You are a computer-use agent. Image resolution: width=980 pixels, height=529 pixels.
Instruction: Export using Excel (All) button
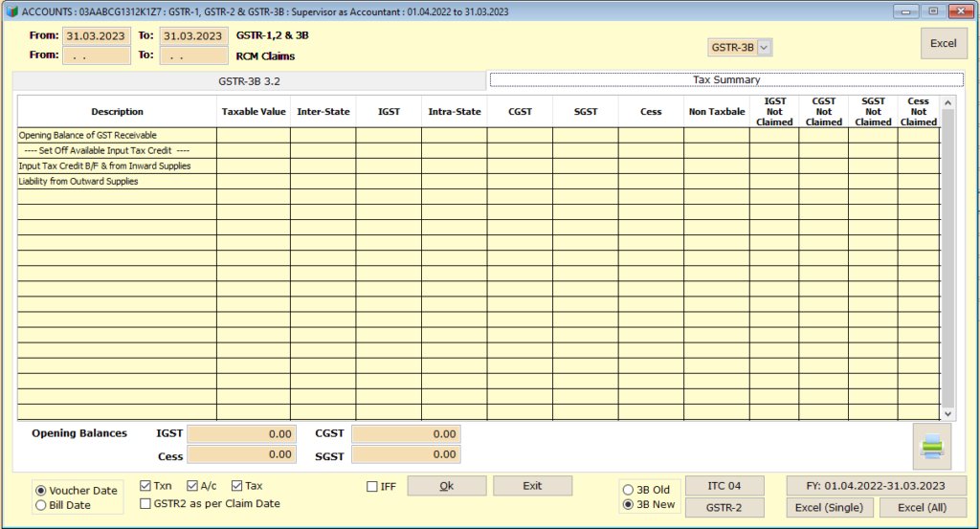[x=923, y=508]
